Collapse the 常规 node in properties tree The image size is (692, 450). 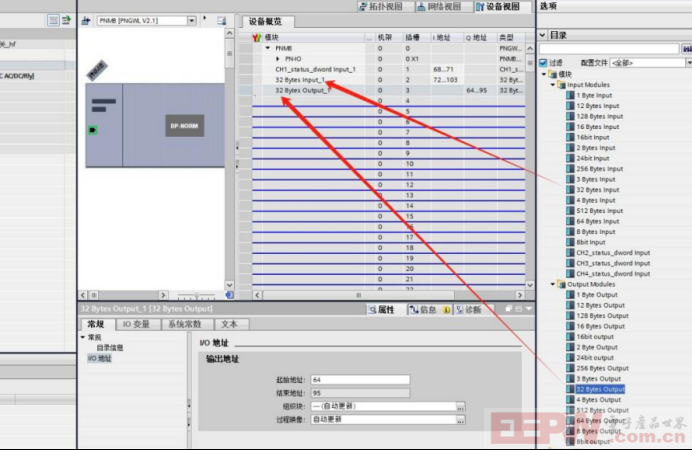click(83, 337)
